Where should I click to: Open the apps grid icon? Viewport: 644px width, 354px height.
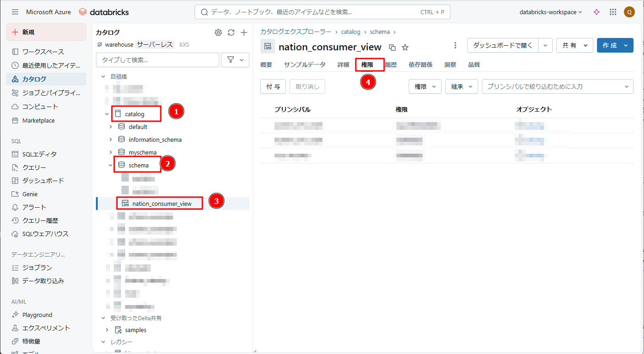pos(613,12)
